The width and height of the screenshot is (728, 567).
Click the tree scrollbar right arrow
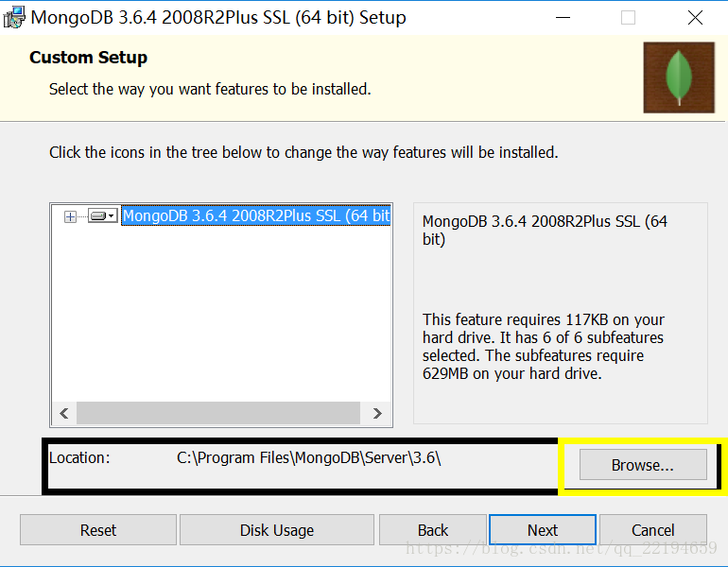pos(377,413)
